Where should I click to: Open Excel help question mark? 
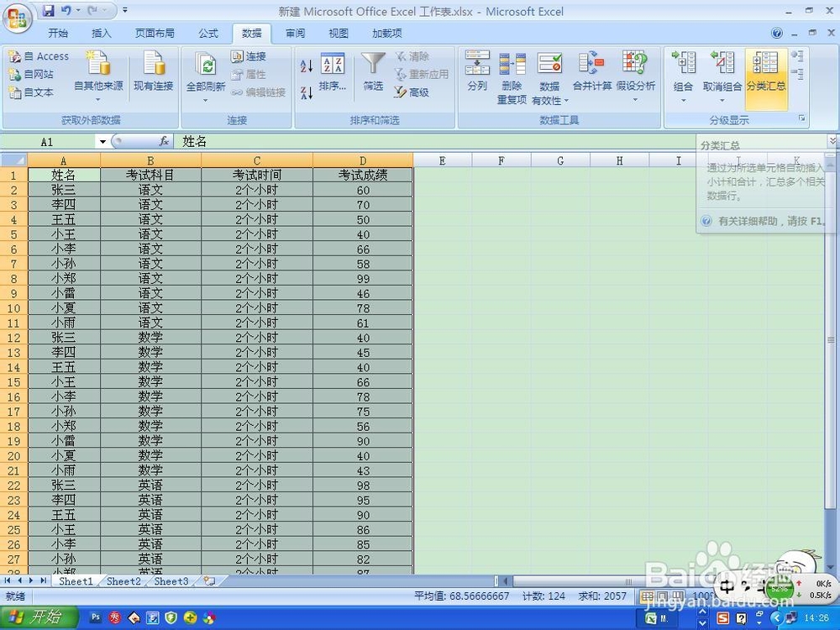(777, 34)
